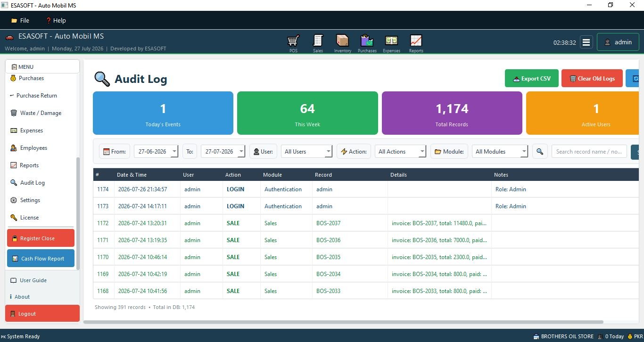Click the Total Records purple card
Image resolution: width=644 pixels, height=342 pixels.
(x=452, y=113)
